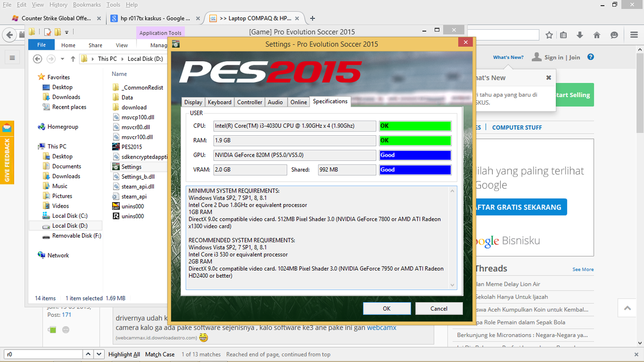Open the Explorer recent locations dropdown
Viewport: 644px width, 362px height.
[62, 59]
